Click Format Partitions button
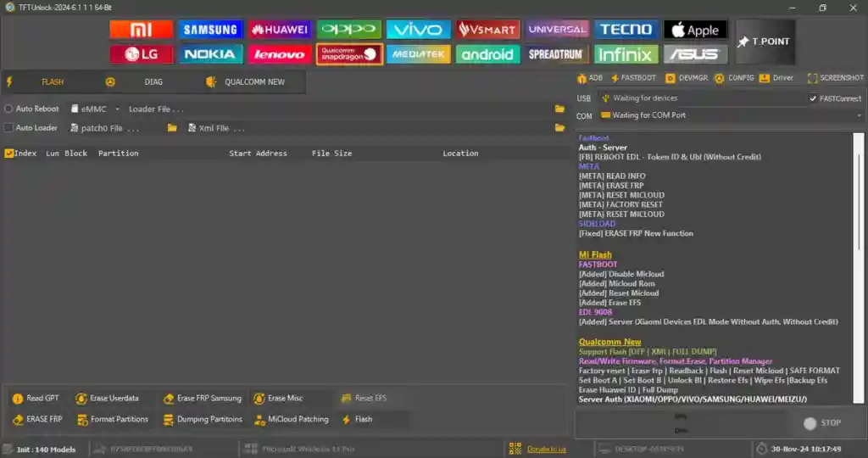Image resolution: width=868 pixels, height=458 pixels. coord(113,419)
